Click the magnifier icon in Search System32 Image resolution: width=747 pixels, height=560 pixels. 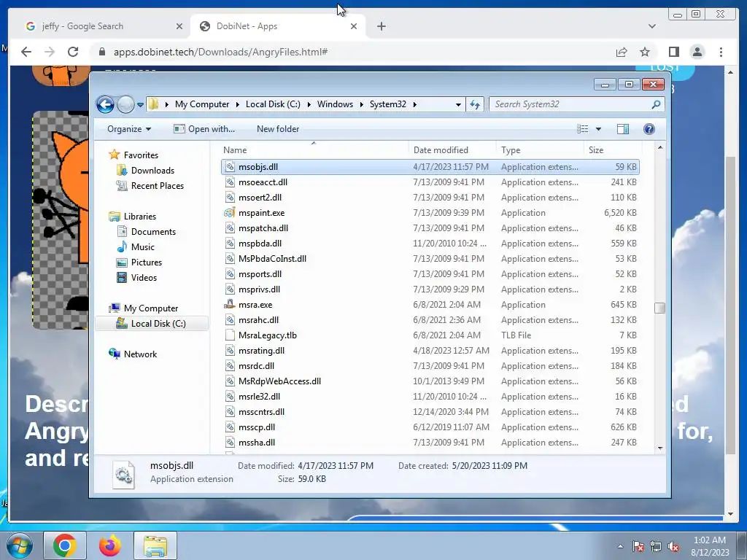[656, 104]
